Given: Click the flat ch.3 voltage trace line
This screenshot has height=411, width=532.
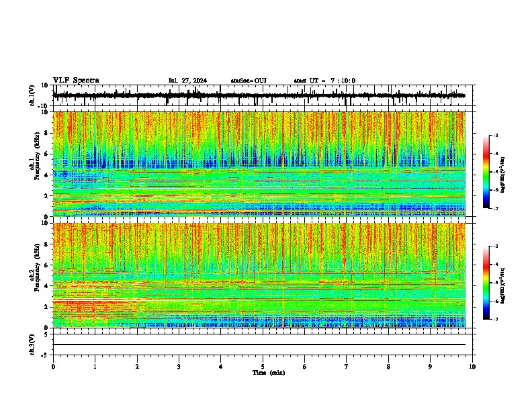Looking at the screenshot, I should tap(259, 345).
